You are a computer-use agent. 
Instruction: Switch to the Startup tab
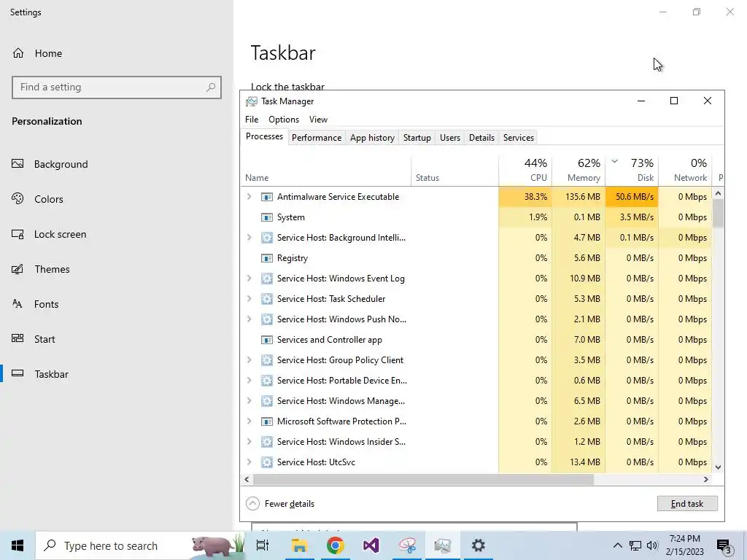[x=417, y=138]
